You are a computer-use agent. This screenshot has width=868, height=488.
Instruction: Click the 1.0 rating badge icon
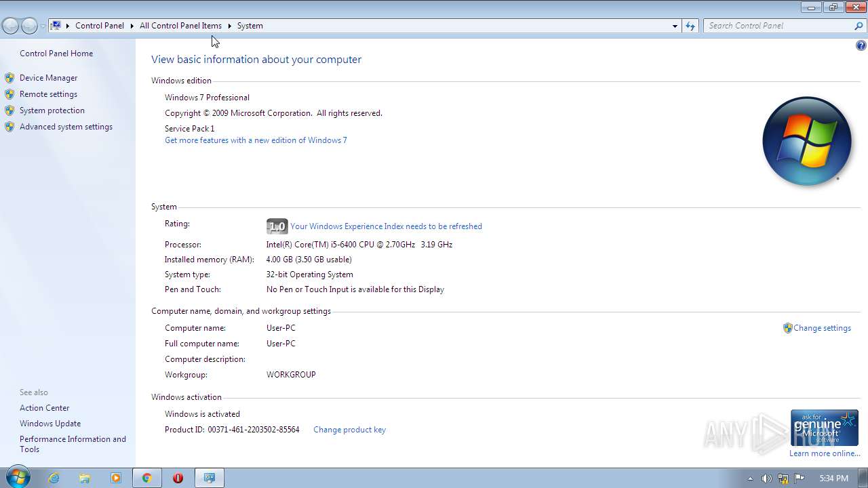click(277, 226)
